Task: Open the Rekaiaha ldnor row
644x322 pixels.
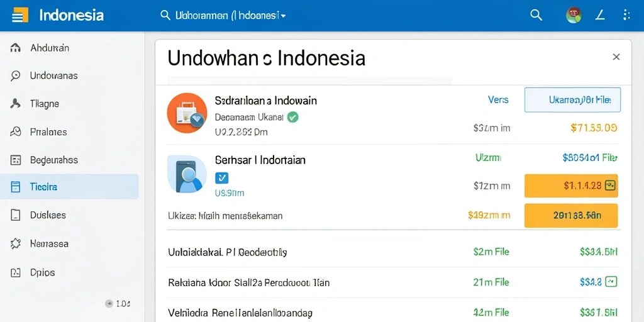Action: click(394, 282)
